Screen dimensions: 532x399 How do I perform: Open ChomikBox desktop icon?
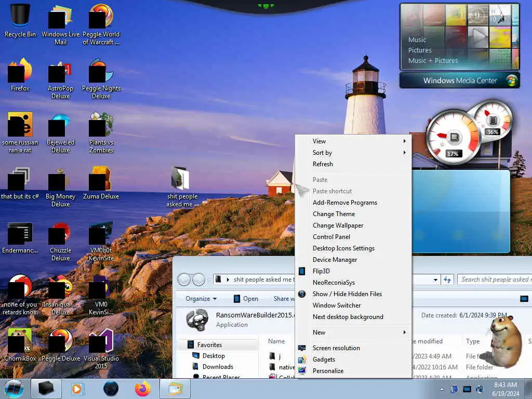(20, 345)
